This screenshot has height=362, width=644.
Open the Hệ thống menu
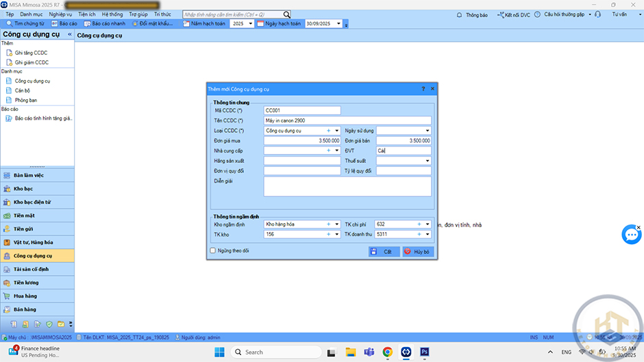tap(112, 14)
